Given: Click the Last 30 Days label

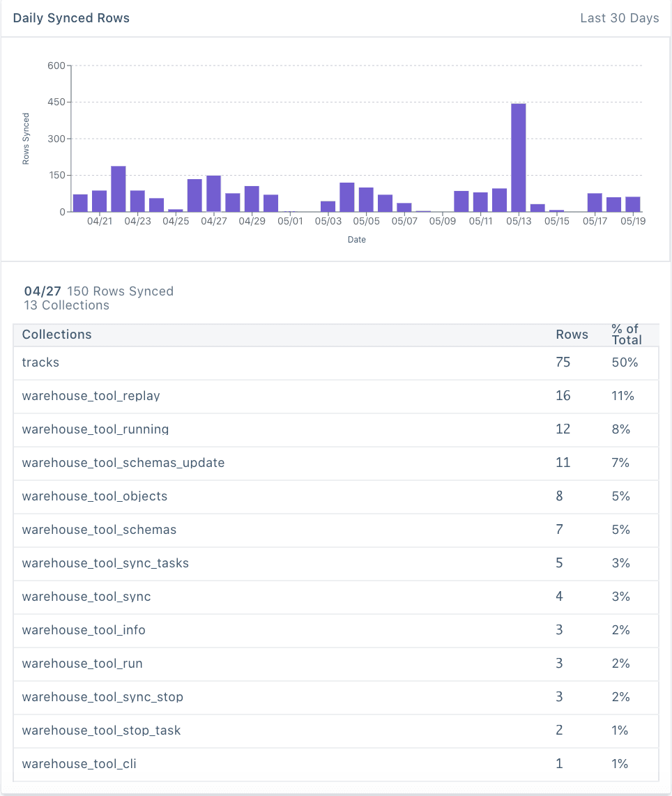Looking at the screenshot, I should point(619,18).
